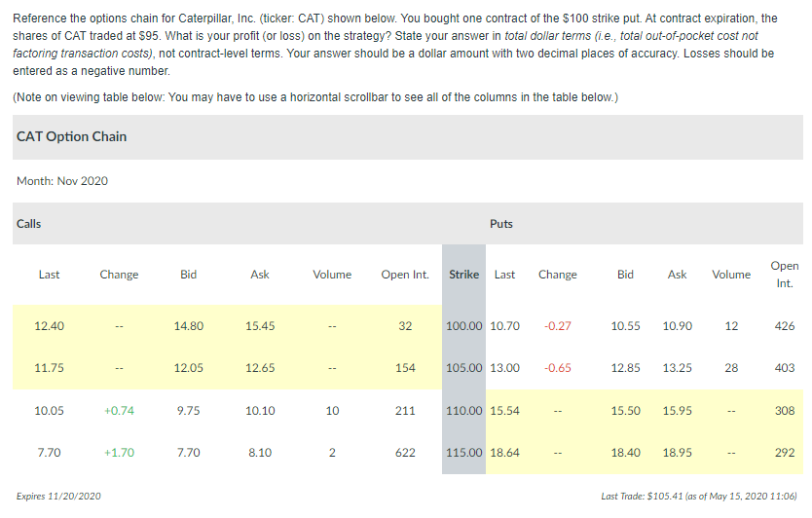Click the call volume value 10

click(332, 411)
